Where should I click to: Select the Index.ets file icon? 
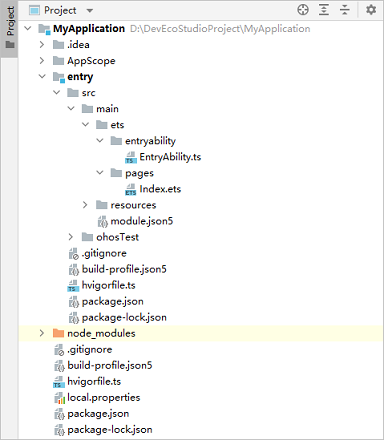click(x=131, y=189)
